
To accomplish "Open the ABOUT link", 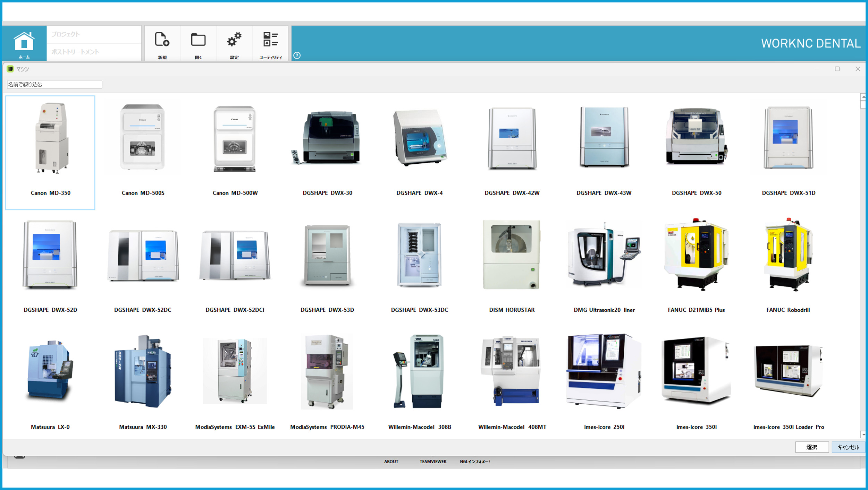I will pyautogui.click(x=391, y=462).
